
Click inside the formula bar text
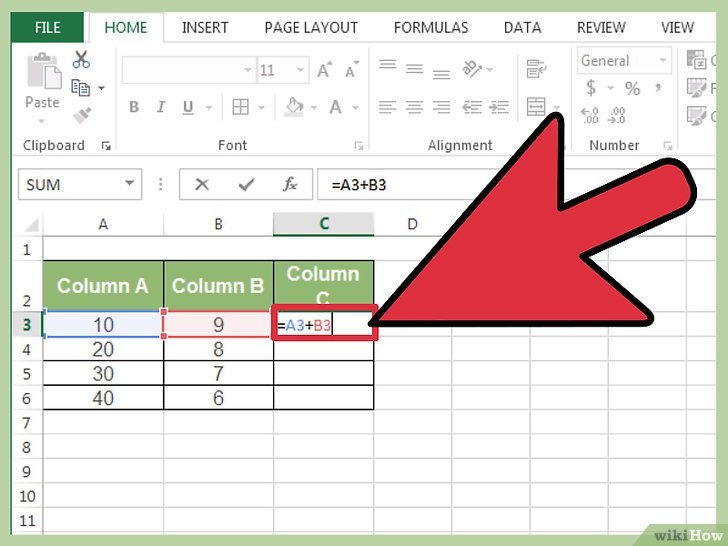358,185
